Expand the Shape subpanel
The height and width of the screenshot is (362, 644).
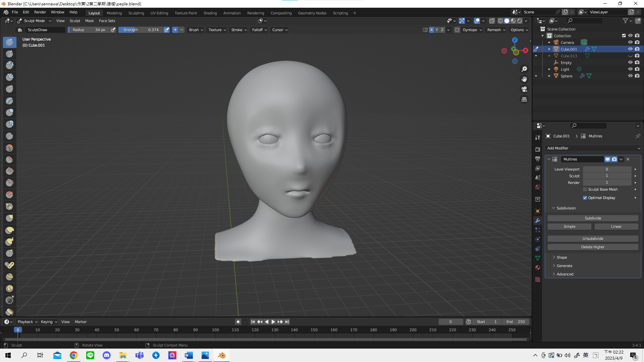tap(562, 257)
